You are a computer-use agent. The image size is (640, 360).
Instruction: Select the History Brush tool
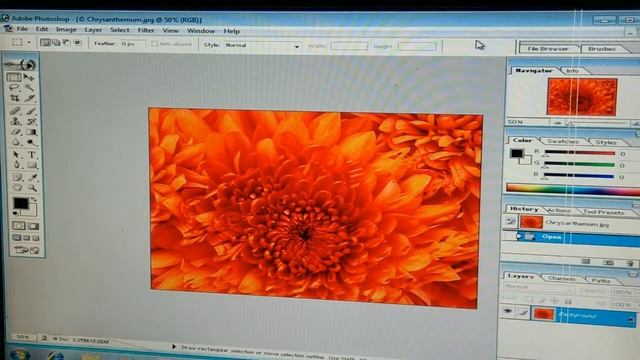pos(31,121)
